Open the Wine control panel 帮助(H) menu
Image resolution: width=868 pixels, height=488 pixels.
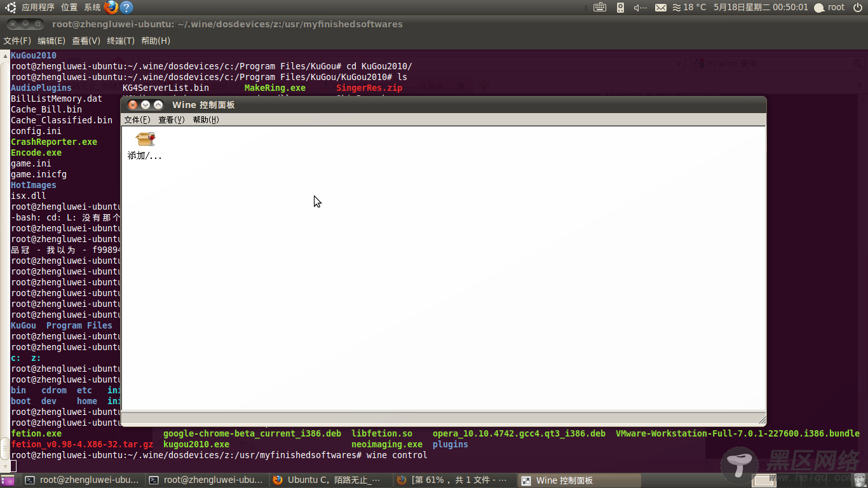pos(206,119)
